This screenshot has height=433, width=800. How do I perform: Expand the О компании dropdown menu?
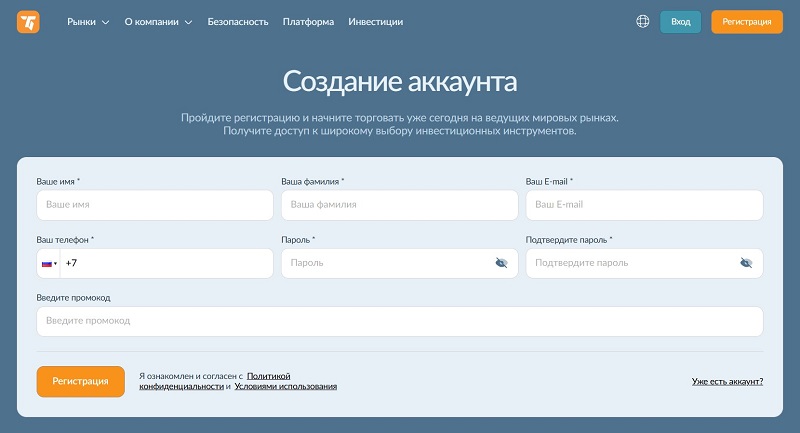click(x=158, y=21)
